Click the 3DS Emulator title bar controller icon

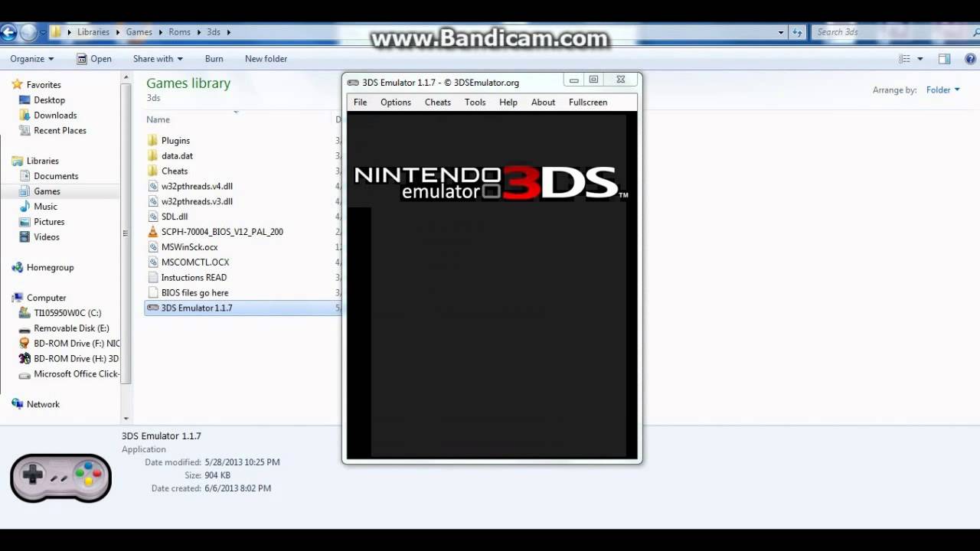pyautogui.click(x=353, y=83)
